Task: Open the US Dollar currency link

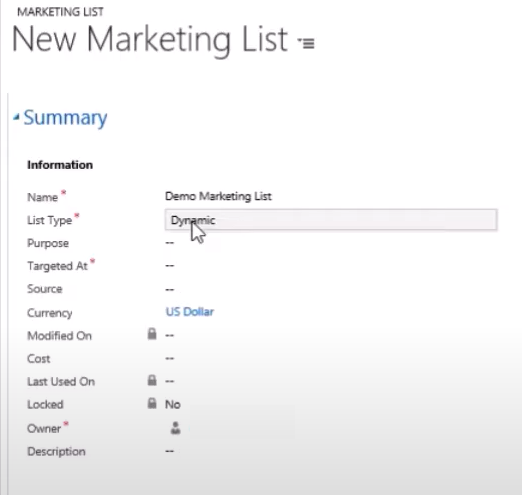Action: (190, 312)
